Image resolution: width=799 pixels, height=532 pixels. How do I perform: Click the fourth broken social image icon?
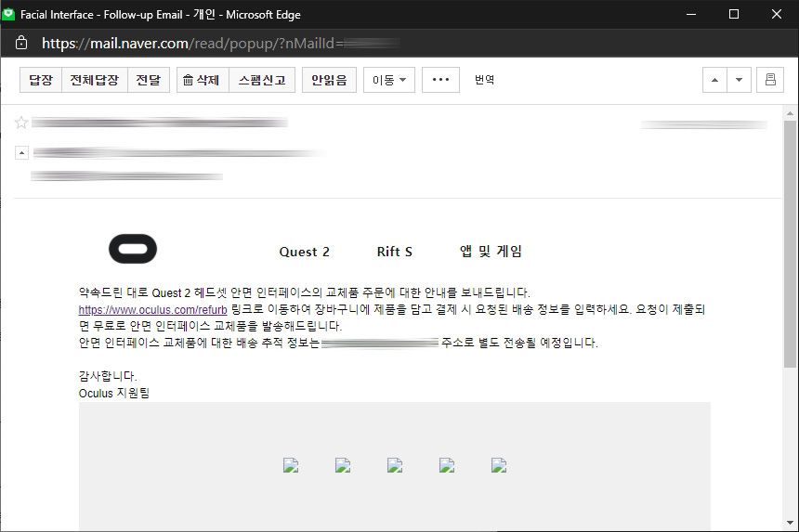(447, 465)
